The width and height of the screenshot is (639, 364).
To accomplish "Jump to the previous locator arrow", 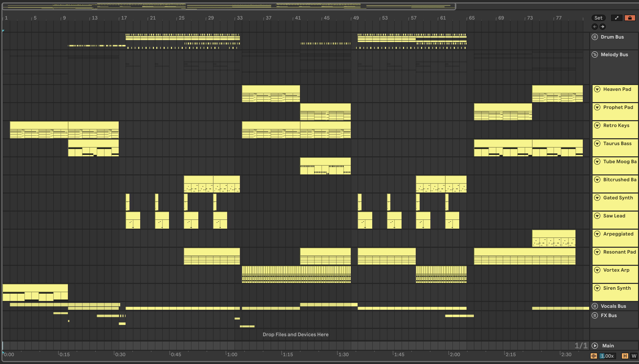I will coord(595,26).
